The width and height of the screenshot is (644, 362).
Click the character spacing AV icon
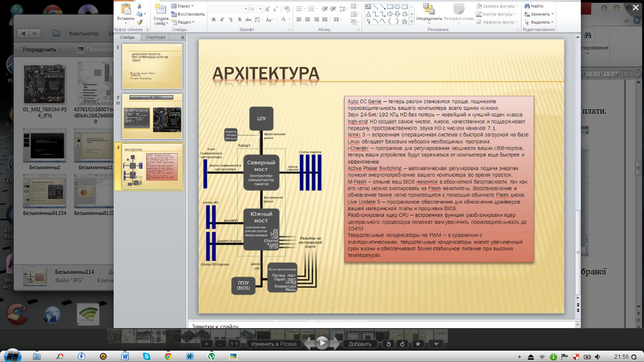(x=258, y=19)
